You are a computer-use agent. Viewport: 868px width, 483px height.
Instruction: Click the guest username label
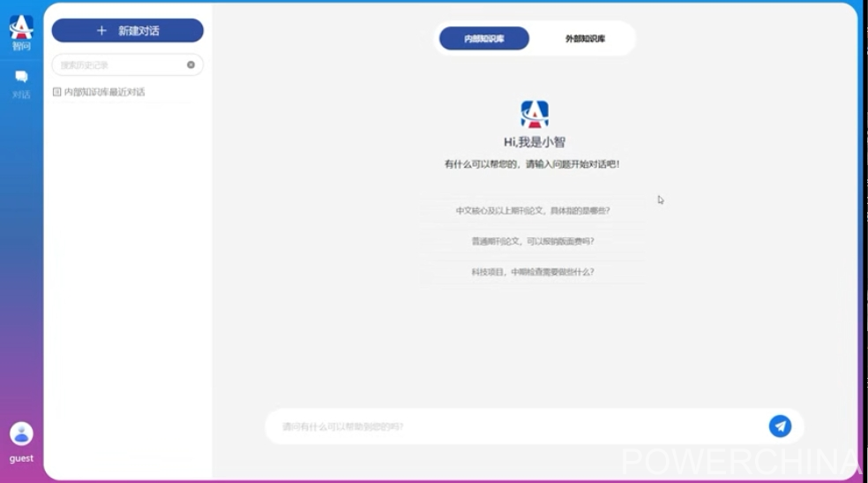21,458
